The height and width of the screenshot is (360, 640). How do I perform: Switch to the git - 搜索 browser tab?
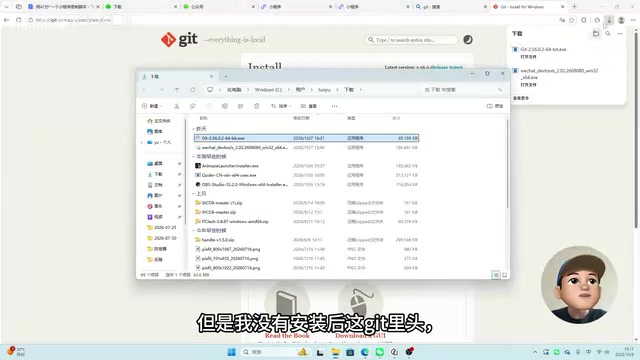coord(450,7)
